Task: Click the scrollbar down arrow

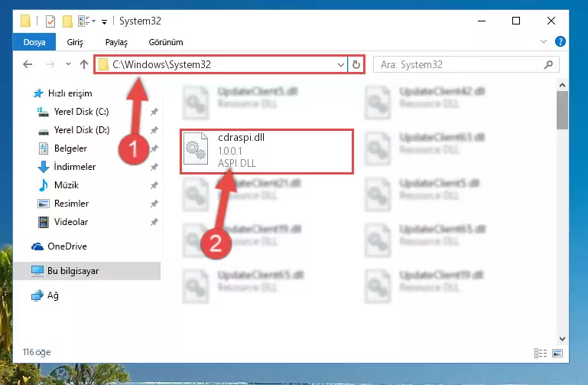Action: [x=562, y=339]
